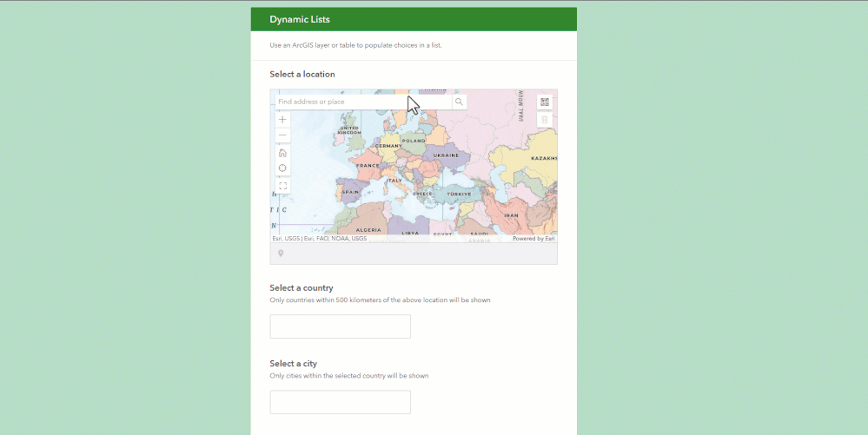Zoom in on the map

tap(283, 120)
